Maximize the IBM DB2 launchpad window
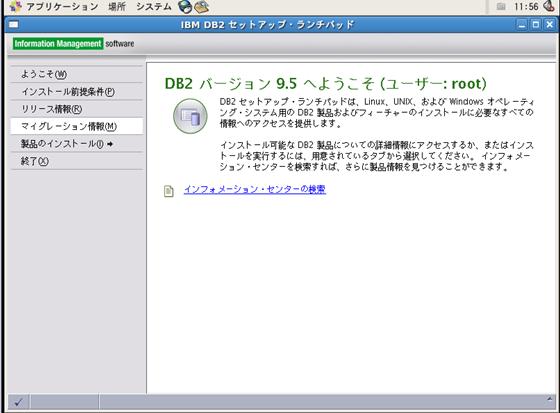 tap(536, 25)
